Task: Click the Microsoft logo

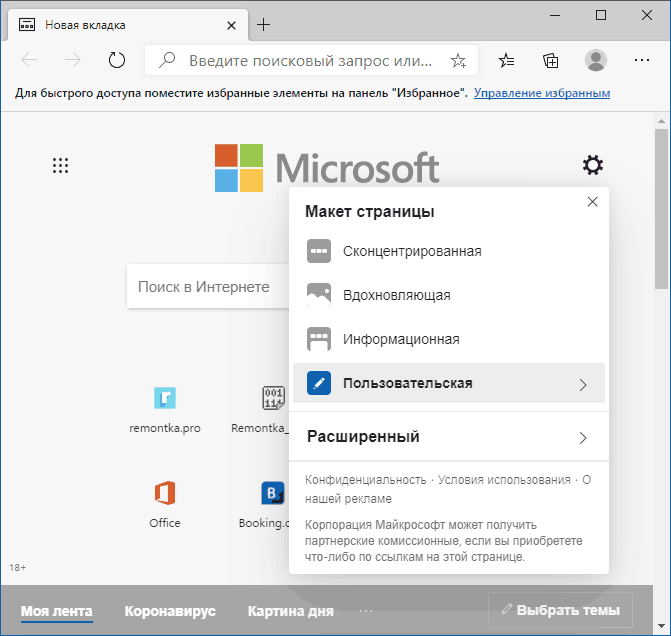Action: 327,168
